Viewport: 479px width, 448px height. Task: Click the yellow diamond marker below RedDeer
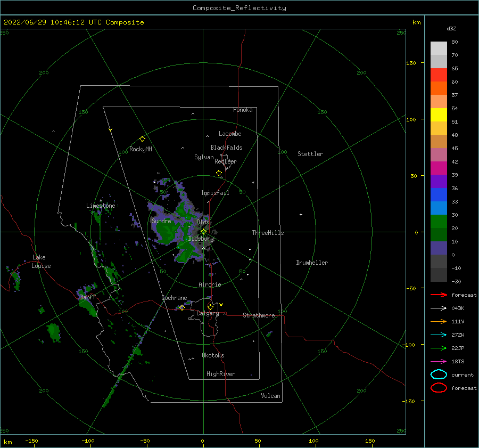click(x=219, y=173)
